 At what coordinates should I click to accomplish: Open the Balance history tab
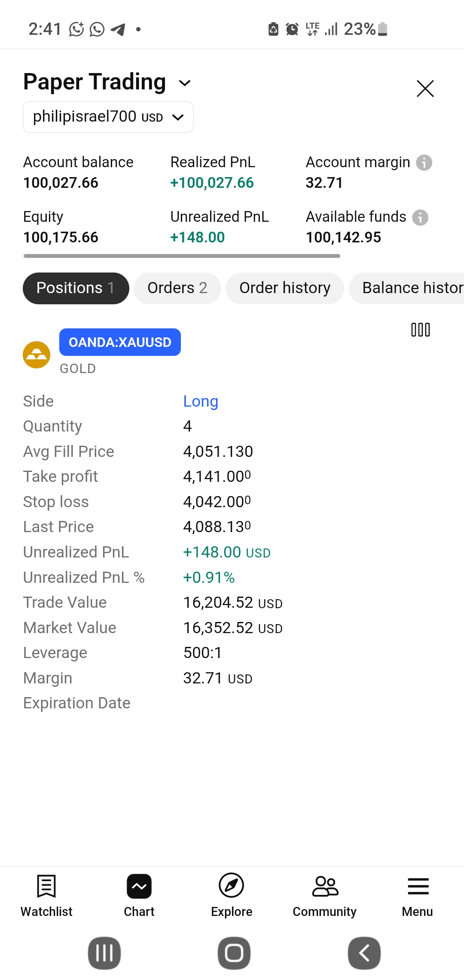pos(406,288)
